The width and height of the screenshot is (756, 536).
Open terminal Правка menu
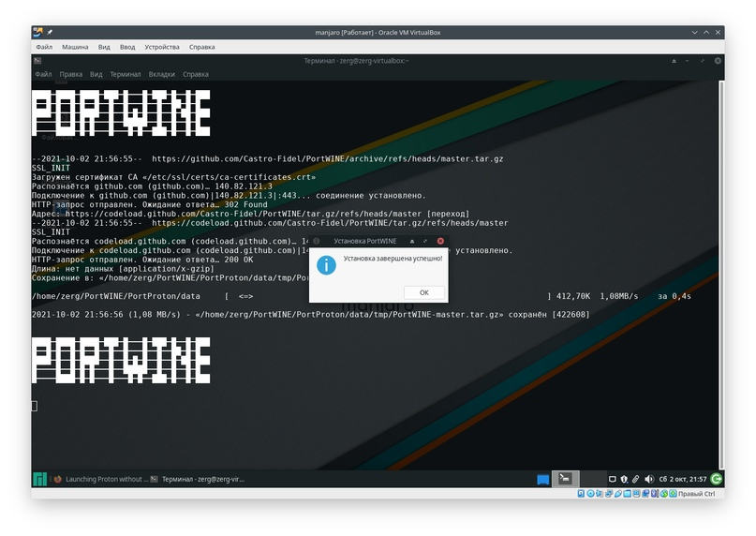[71, 74]
